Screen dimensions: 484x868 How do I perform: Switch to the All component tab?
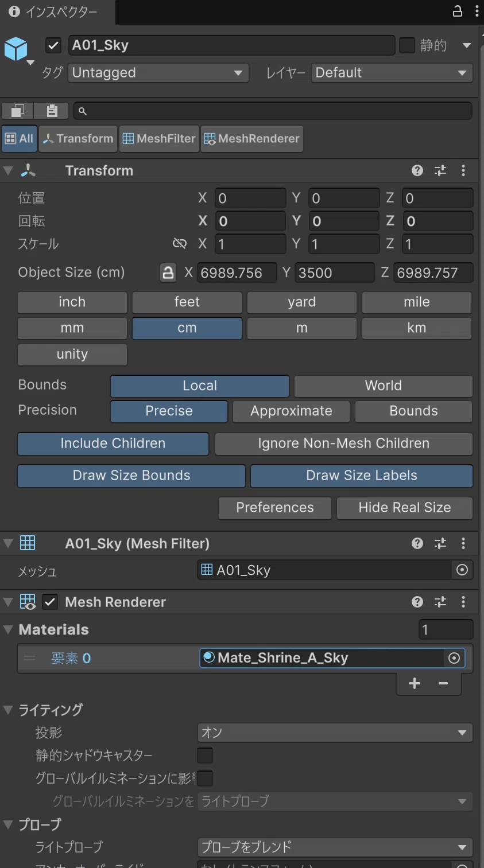coord(19,139)
